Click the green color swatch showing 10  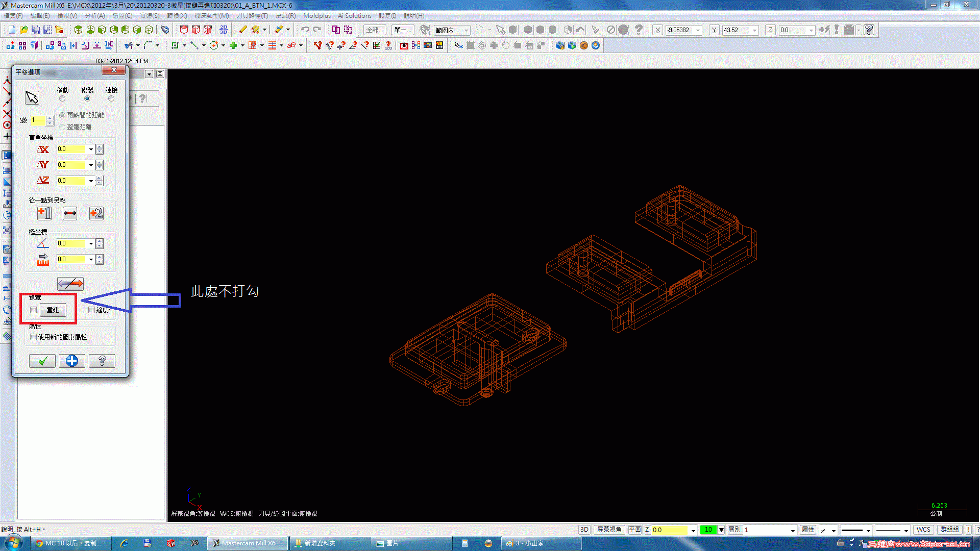click(x=708, y=530)
